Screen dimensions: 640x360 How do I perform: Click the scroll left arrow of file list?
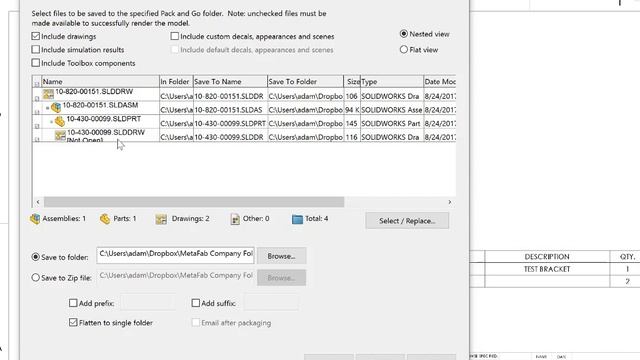point(38,202)
